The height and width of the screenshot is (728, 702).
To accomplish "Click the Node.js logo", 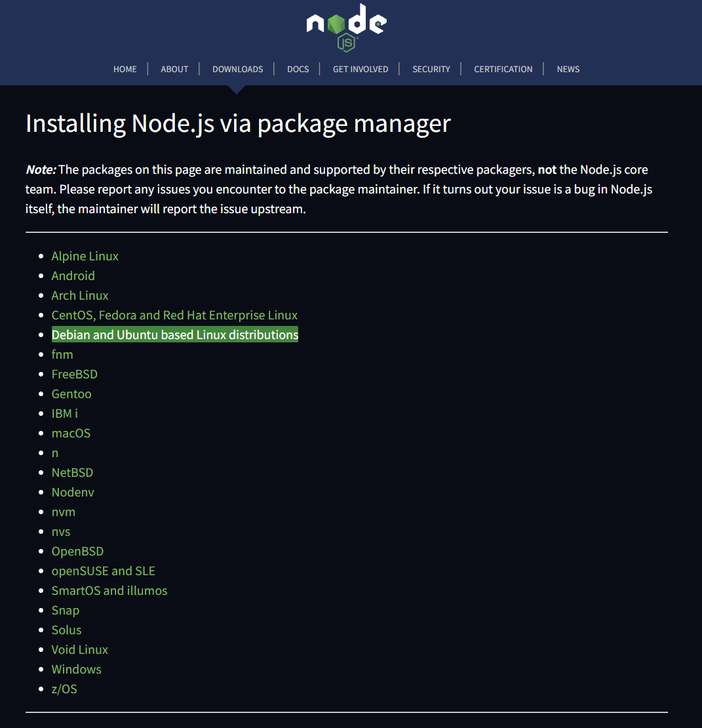I will click(x=347, y=28).
